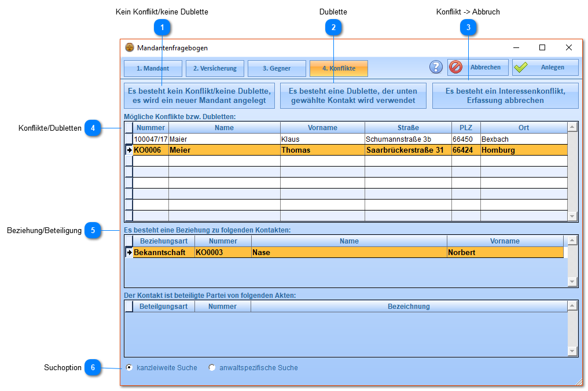Click the Mandantenfragebogen title bar app icon

(130, 48)
